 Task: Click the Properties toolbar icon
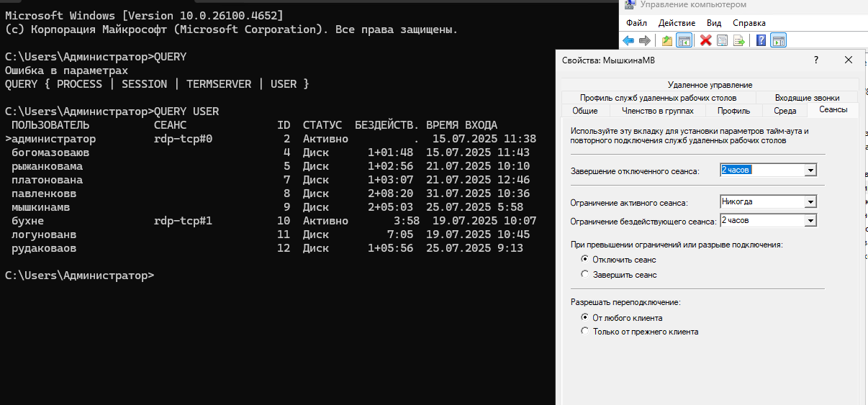(722, 40)
